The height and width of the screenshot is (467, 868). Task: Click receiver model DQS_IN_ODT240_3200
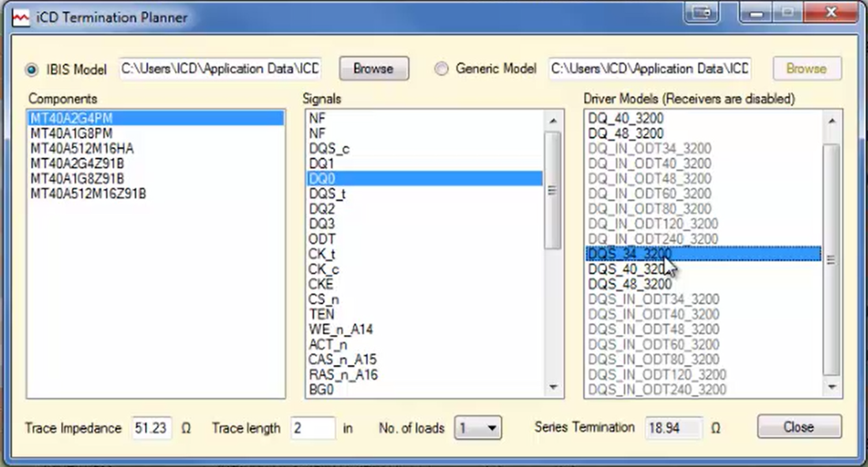(x=703, y=389)
